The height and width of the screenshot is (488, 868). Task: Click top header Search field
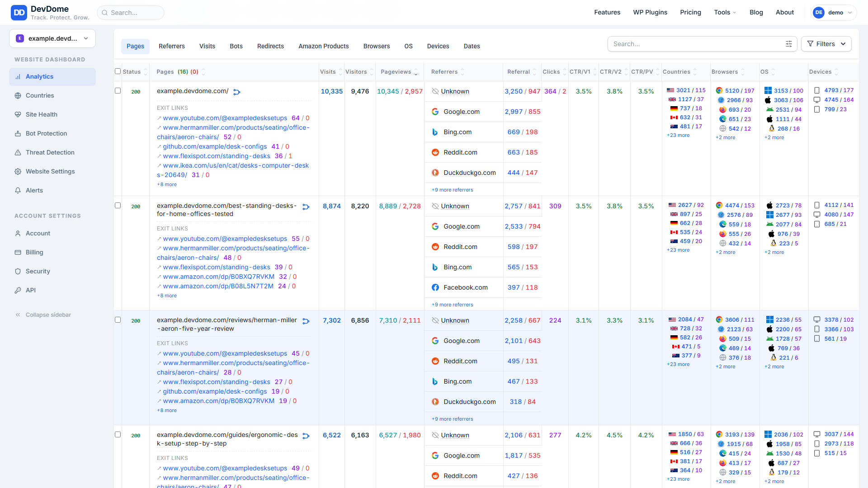[x=131, y=13]
